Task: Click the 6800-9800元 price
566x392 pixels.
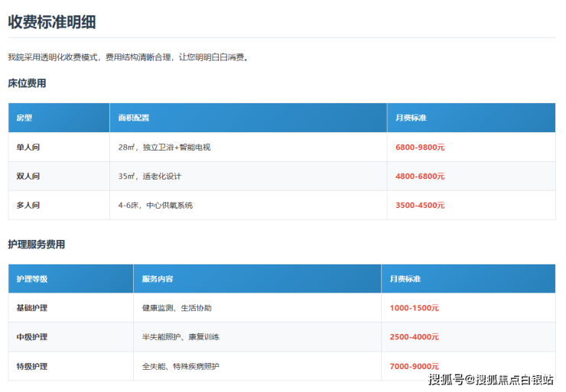Action: (x=420, y=147)
